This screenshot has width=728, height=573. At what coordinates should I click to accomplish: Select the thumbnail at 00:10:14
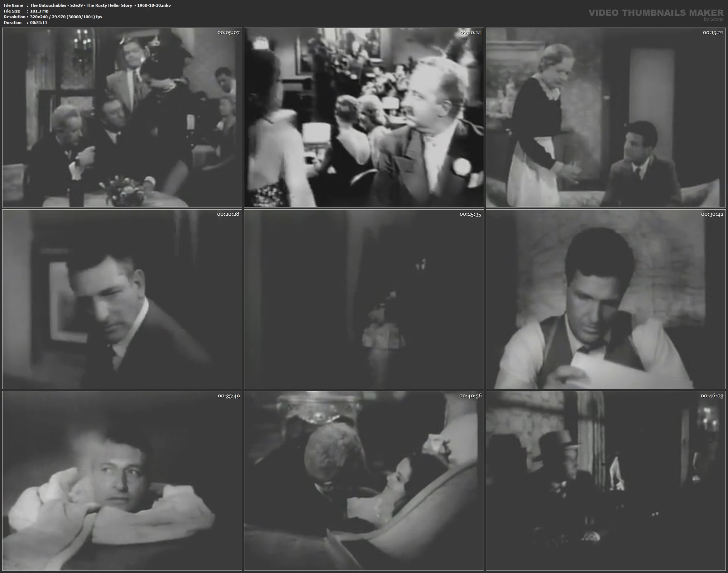pos(364,118)
